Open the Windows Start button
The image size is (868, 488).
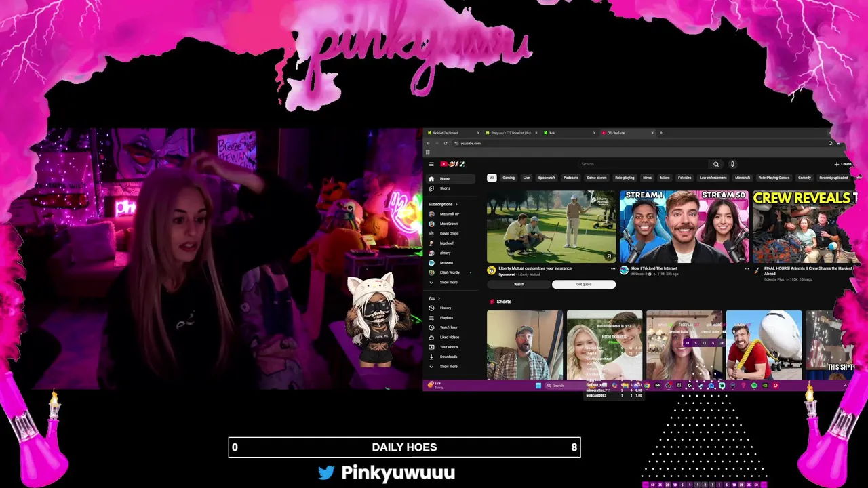538,386
